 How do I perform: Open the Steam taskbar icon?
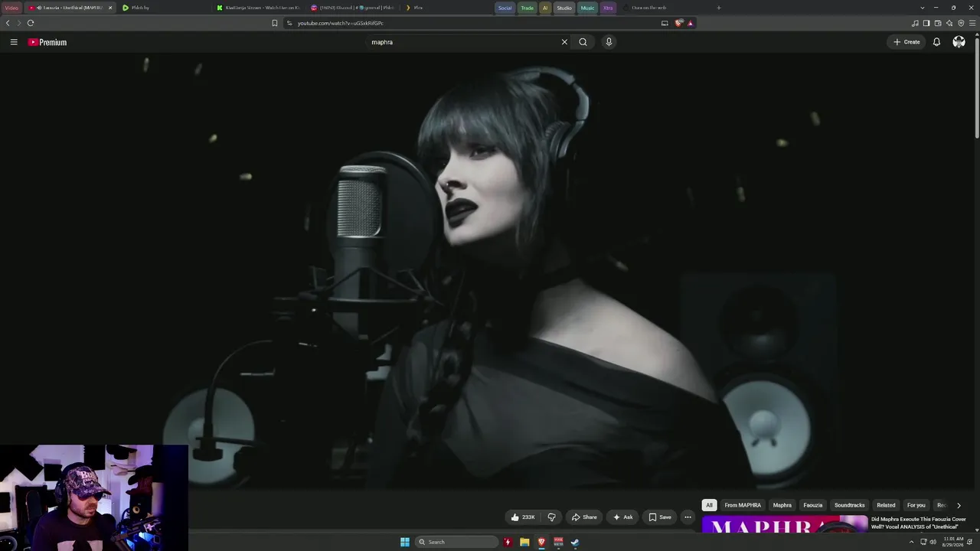(575, 542)
